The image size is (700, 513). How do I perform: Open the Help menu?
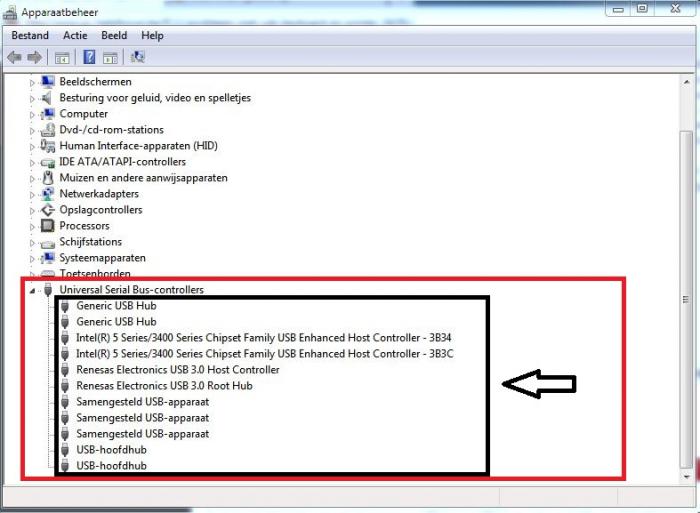pos(152,35)
